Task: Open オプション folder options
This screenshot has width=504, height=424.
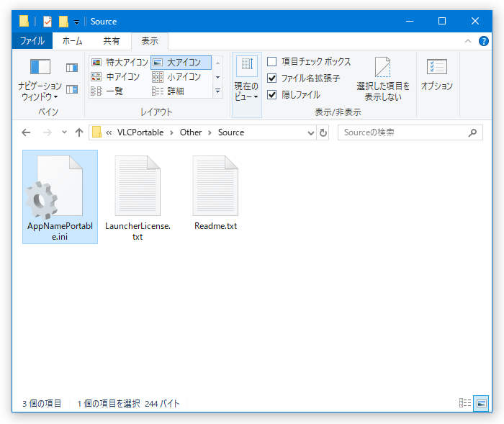Action: [x=437, y=74]
